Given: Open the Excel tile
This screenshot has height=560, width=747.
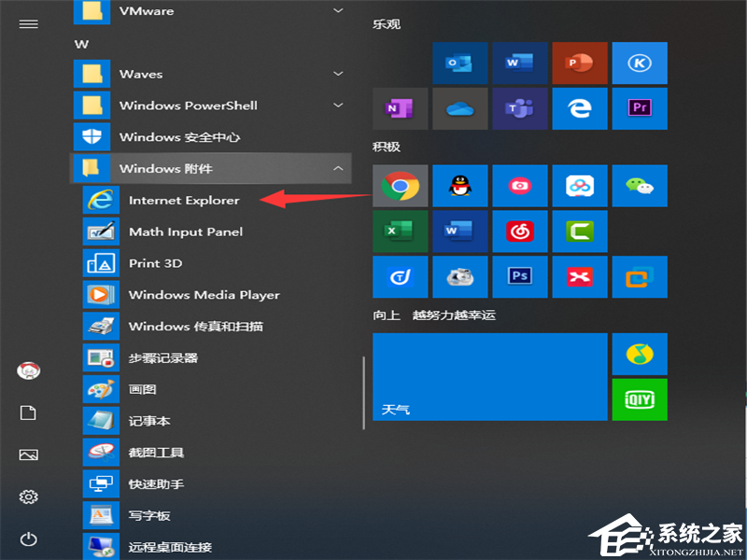Looking at the screenshot, I should click(x=400, y=231).
